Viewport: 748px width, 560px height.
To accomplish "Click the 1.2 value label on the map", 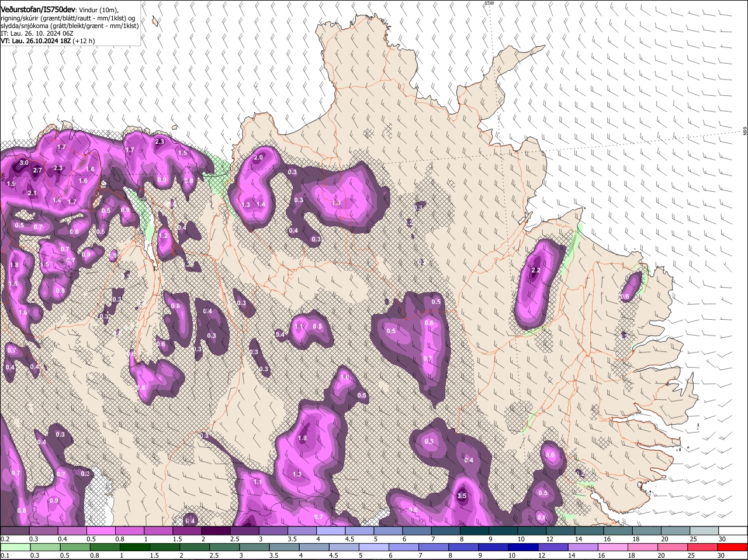I will 164,236.
